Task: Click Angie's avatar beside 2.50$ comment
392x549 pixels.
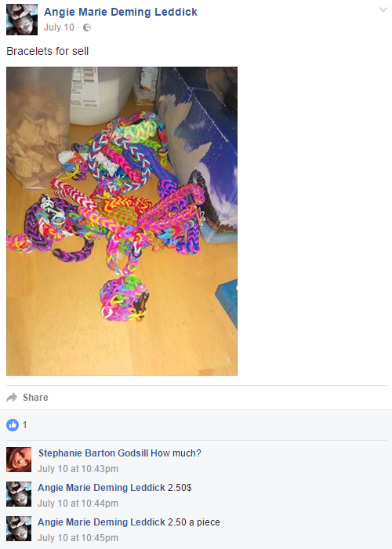Action: pos(19,494)
